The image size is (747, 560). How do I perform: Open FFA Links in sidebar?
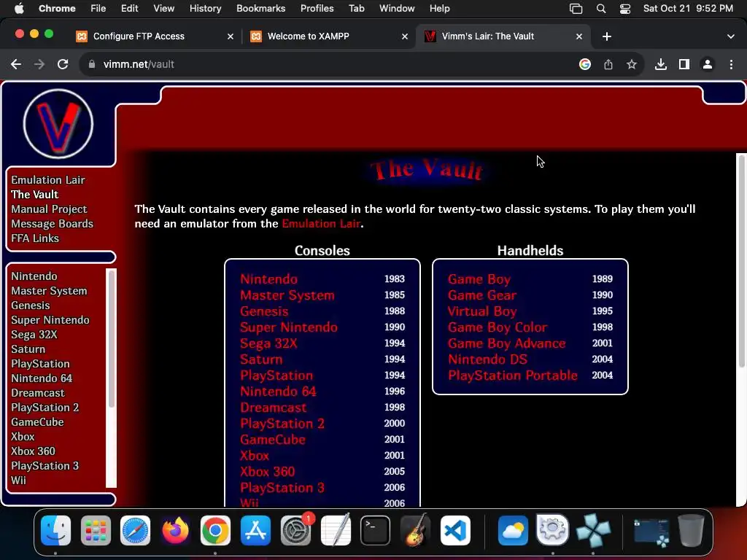tap(35, 238)
